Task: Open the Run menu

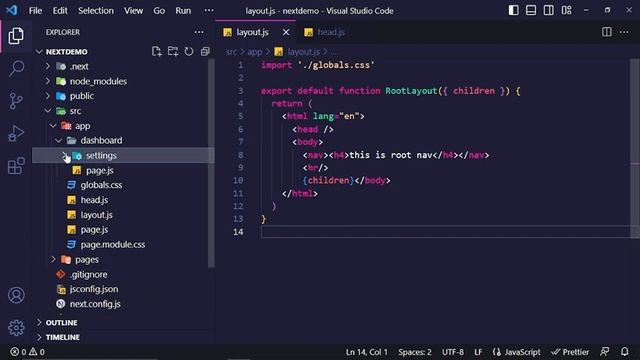Action: [183, 11]
